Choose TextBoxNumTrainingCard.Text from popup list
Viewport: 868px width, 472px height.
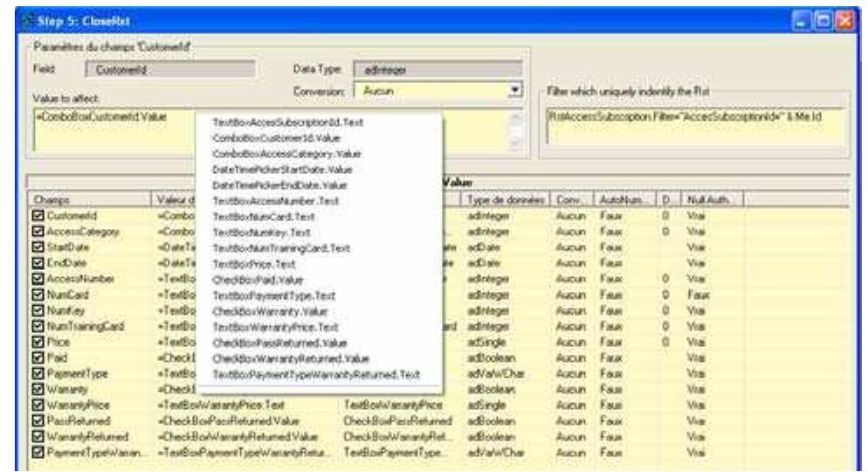point(281,248)
